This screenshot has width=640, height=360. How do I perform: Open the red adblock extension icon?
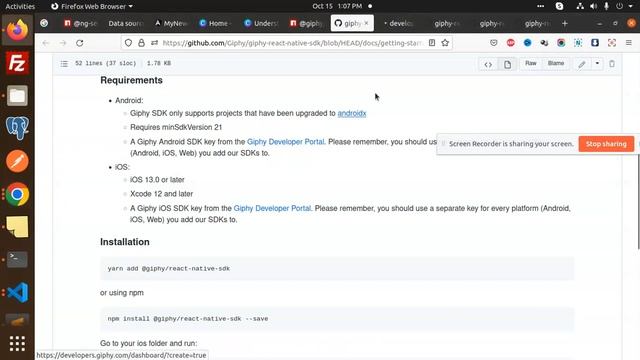coord(511,43)
